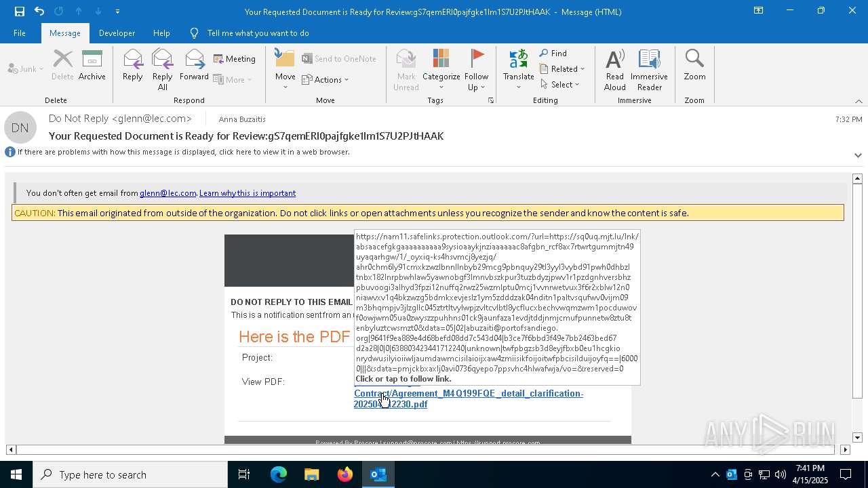Open the Actions dropdown

coord(325,79)
